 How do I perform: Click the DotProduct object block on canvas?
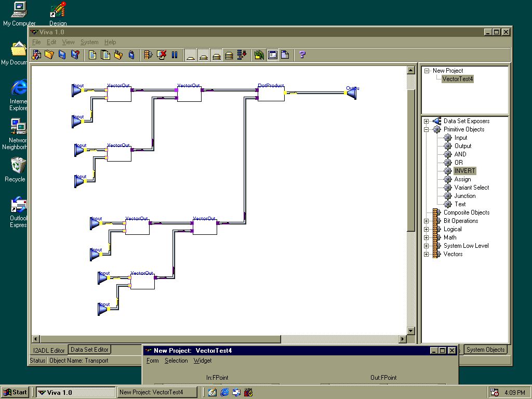point(271,94)
